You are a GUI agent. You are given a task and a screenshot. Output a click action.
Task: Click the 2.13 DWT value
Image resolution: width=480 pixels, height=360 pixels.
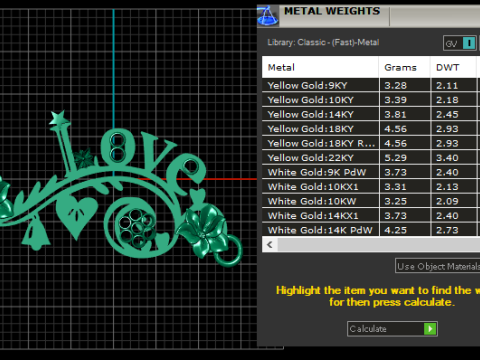(447, 187)
